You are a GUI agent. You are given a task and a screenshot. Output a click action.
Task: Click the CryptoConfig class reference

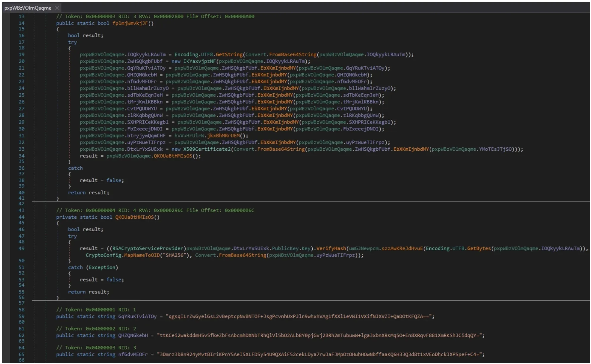[103, 255]
